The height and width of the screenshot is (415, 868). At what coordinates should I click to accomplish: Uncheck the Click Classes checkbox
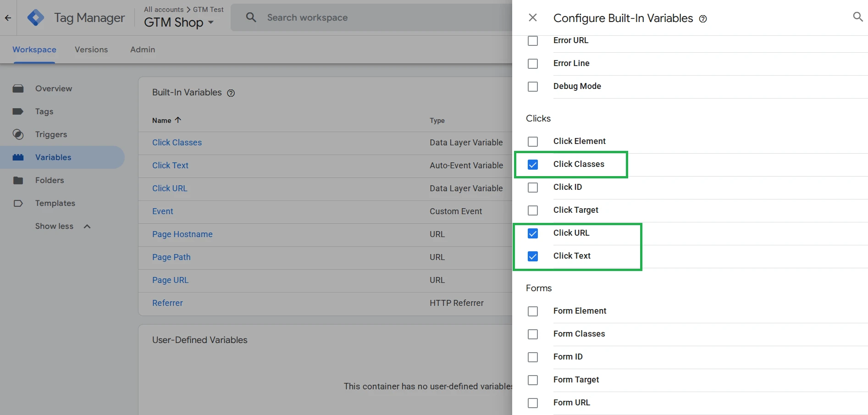pyautogui.click(x=533, y=165)
